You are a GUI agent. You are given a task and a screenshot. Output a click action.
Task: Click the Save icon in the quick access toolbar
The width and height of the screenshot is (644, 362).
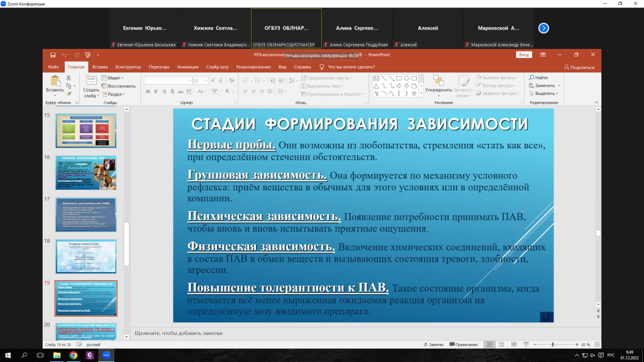point(53,55)
